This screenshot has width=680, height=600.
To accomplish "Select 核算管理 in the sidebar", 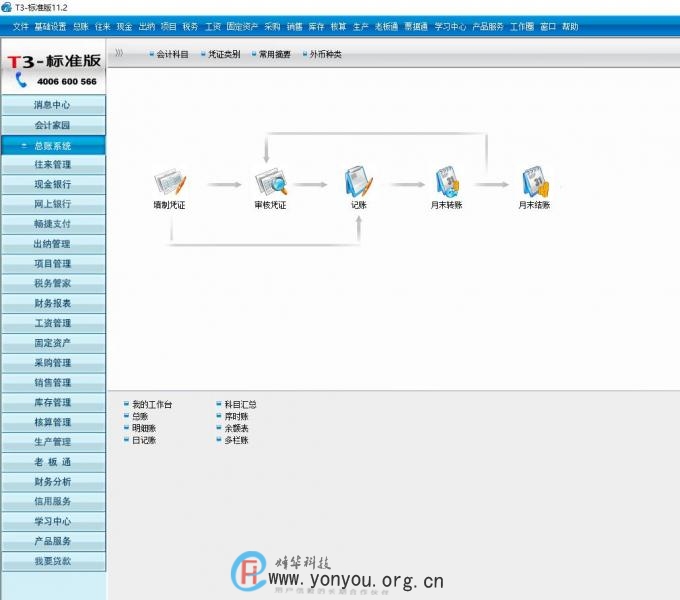I will pos(53,422).
